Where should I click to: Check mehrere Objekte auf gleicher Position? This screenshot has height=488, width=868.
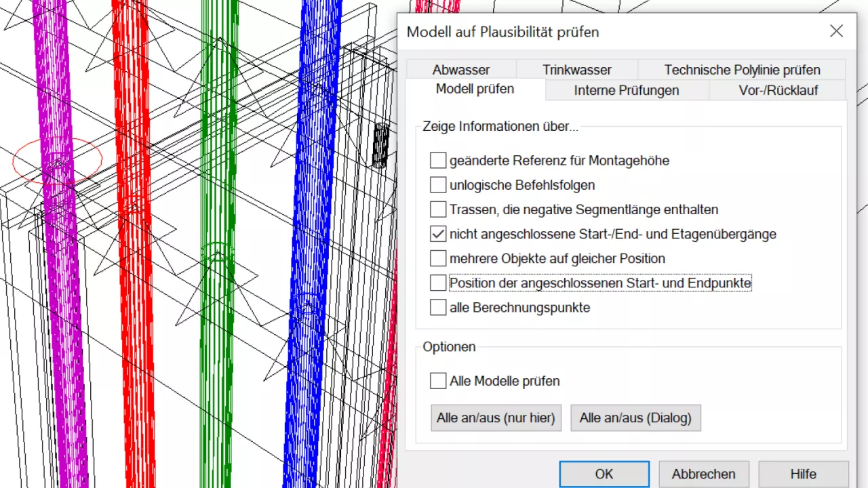[x=437, y=258]
